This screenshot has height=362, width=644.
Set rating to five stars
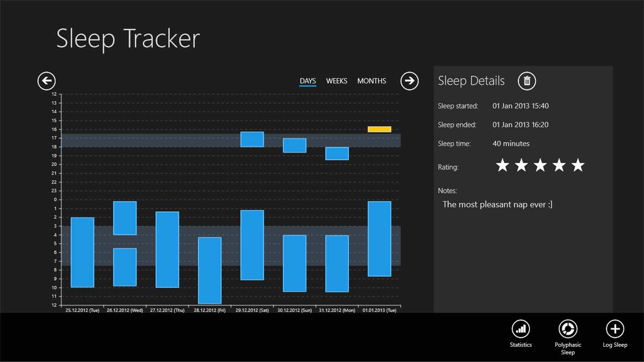[578, 165]
